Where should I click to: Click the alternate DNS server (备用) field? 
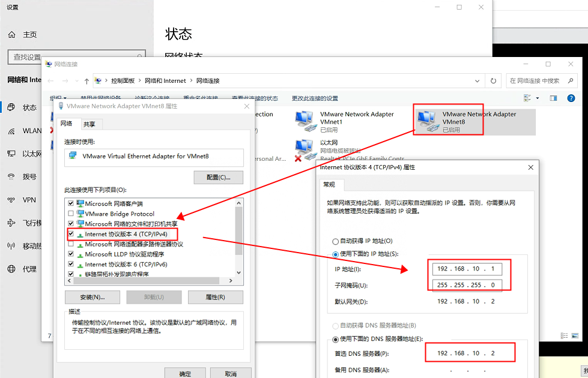(x=467, y=370)
